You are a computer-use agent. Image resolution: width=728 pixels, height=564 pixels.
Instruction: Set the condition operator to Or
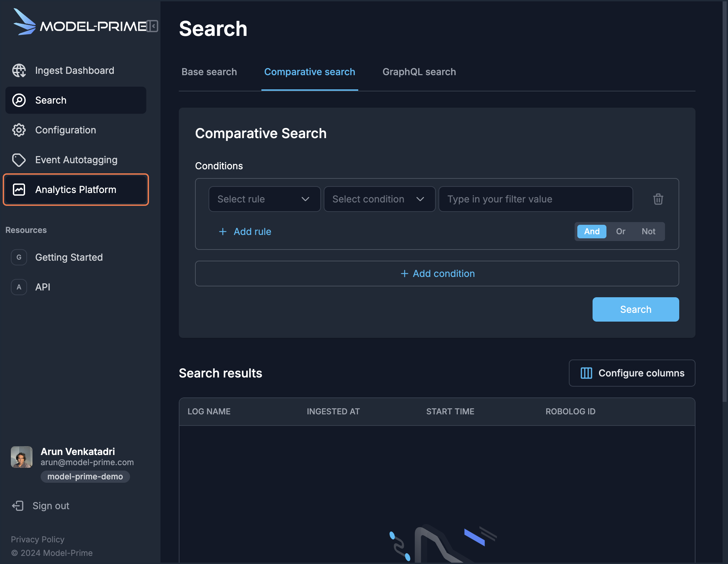click(x=620, y=232)
